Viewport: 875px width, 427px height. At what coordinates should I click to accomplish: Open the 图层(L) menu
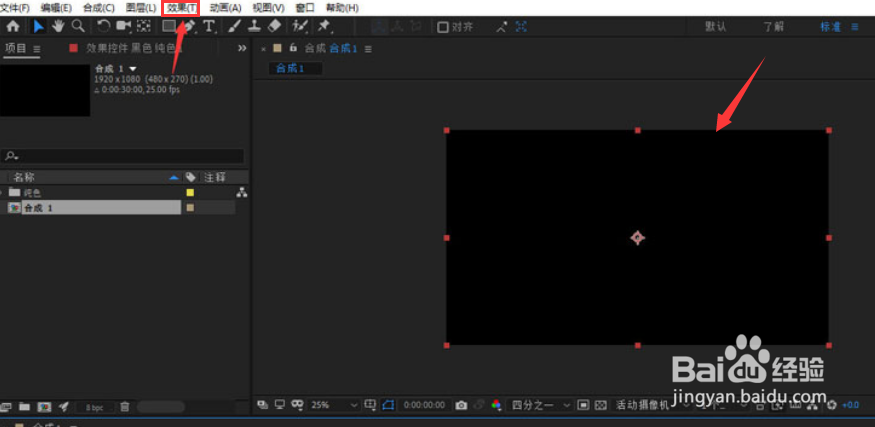[x=141, y=8]
